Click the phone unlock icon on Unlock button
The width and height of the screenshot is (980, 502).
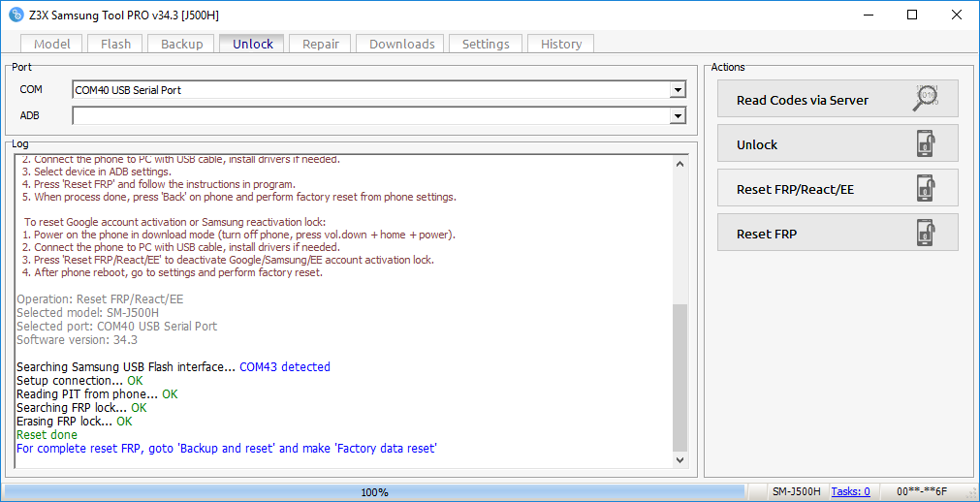click(x=926, y=143)
